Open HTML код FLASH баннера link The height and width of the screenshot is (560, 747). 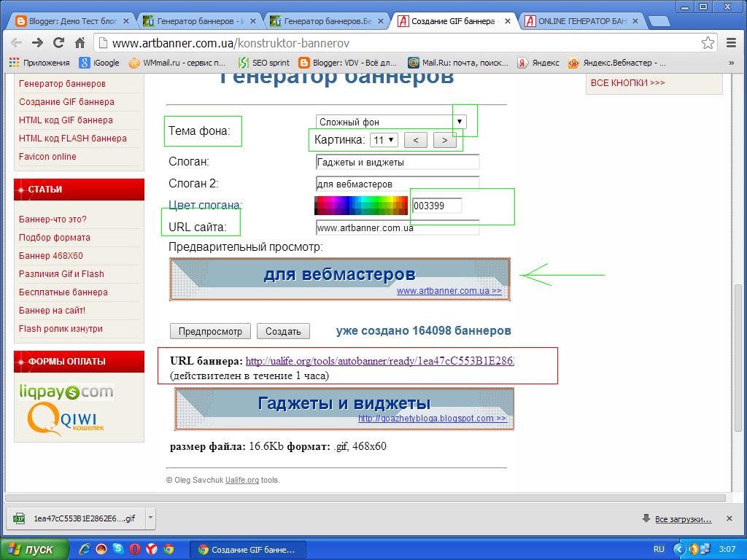coord(73,138)
